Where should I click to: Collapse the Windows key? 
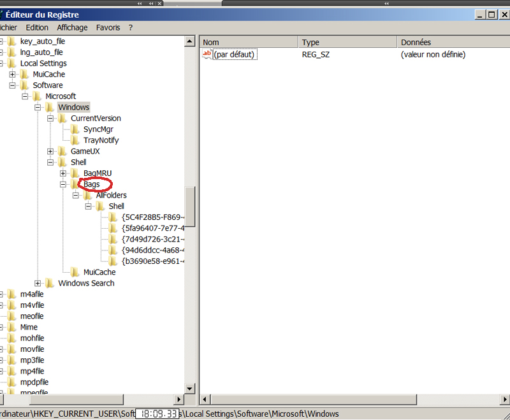[38, 107]
